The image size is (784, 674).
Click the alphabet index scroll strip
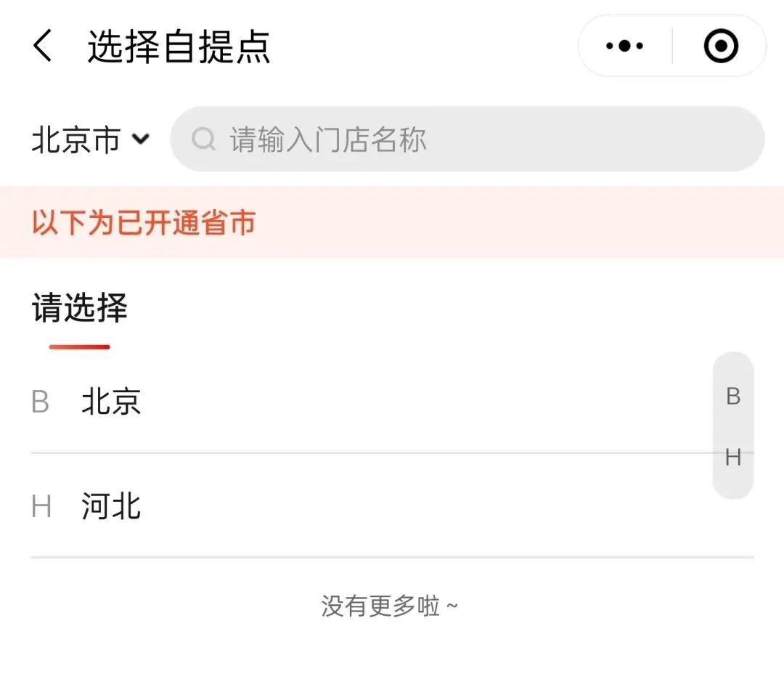[x=732, y=427]
